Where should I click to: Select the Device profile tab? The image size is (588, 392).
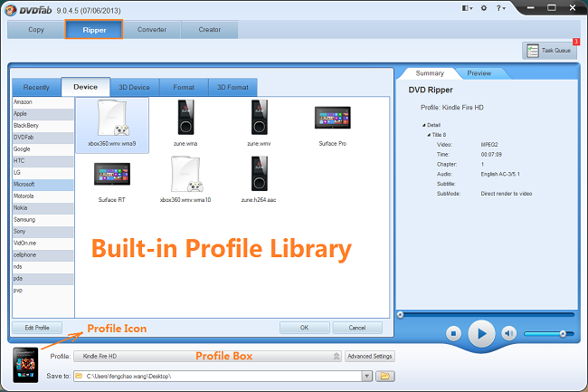click(86, 87)
